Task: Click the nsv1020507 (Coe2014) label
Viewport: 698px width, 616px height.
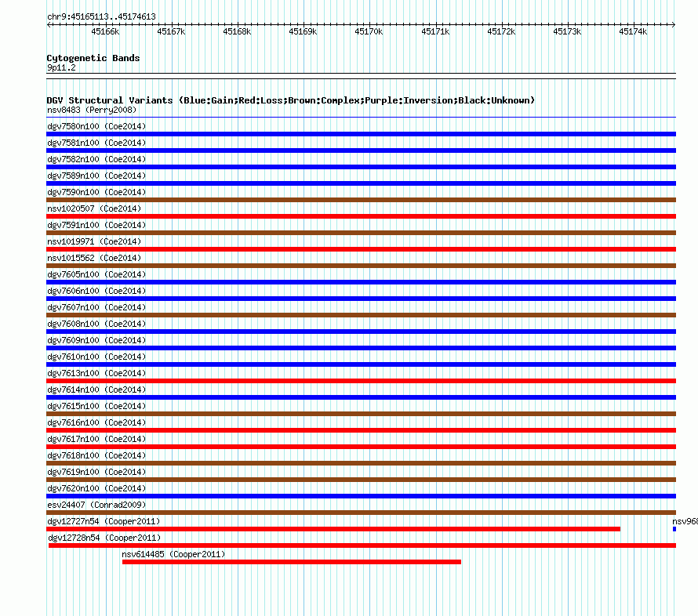Action: (94, 208)
